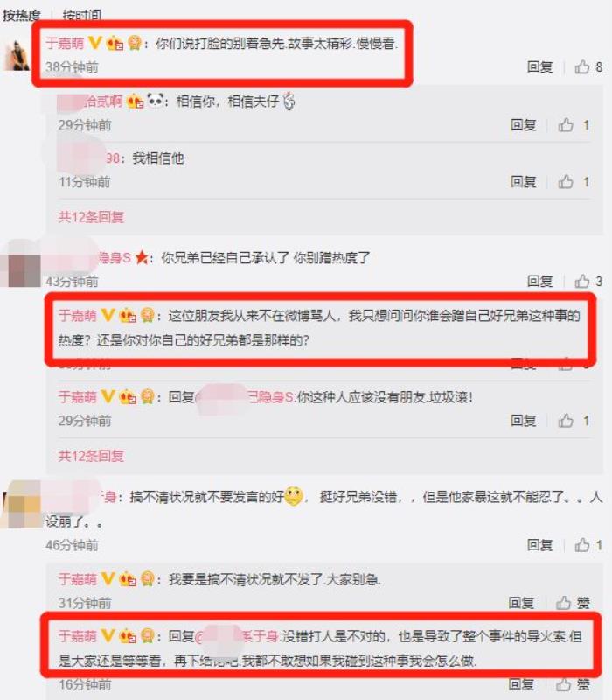This screenshot has width=612, height=700.
Task: Reply to the top comment posted 38分钟前
Action: click(x=539, y=67)
